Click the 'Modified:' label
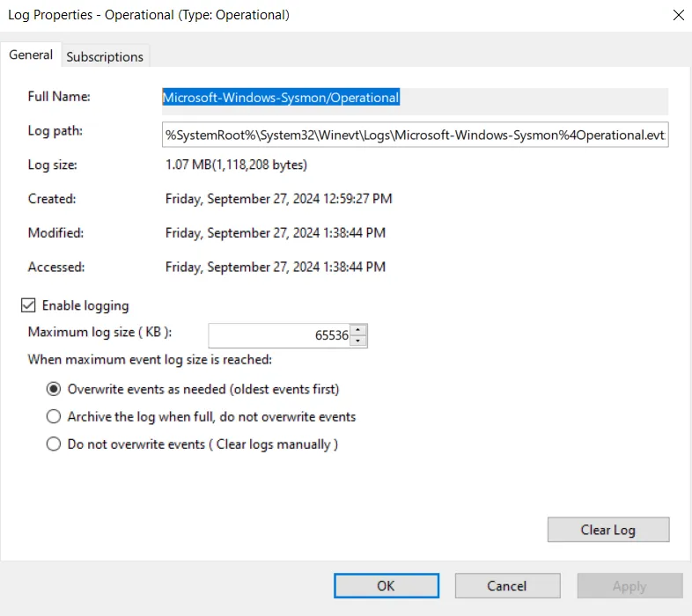The width and height of the screenshot is (692, 616). [55, 232]
